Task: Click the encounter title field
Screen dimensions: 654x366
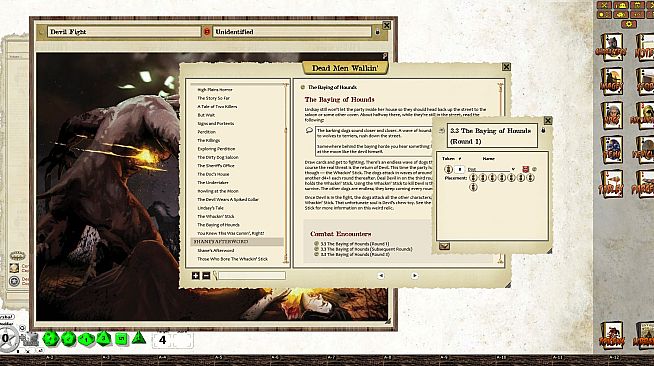Action: [492, 135]
